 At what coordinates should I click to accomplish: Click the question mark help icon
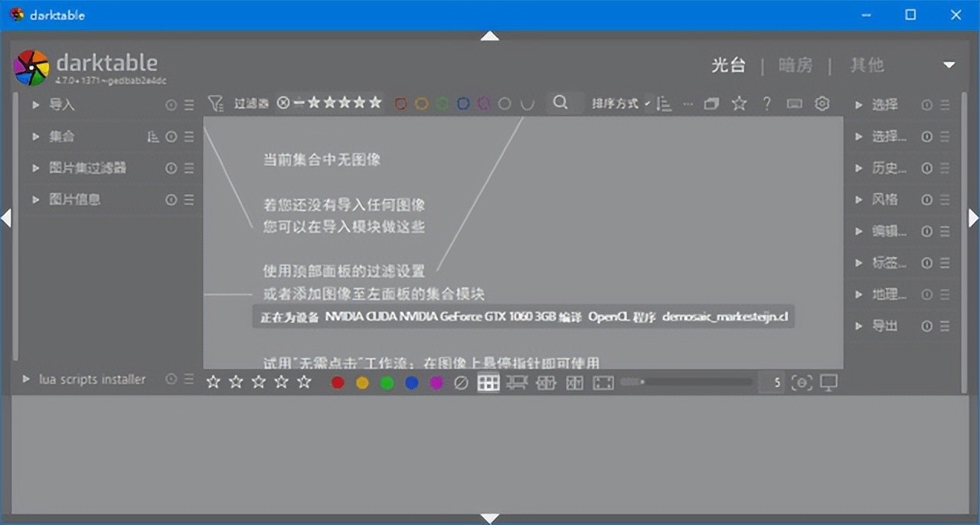point(766,103)
